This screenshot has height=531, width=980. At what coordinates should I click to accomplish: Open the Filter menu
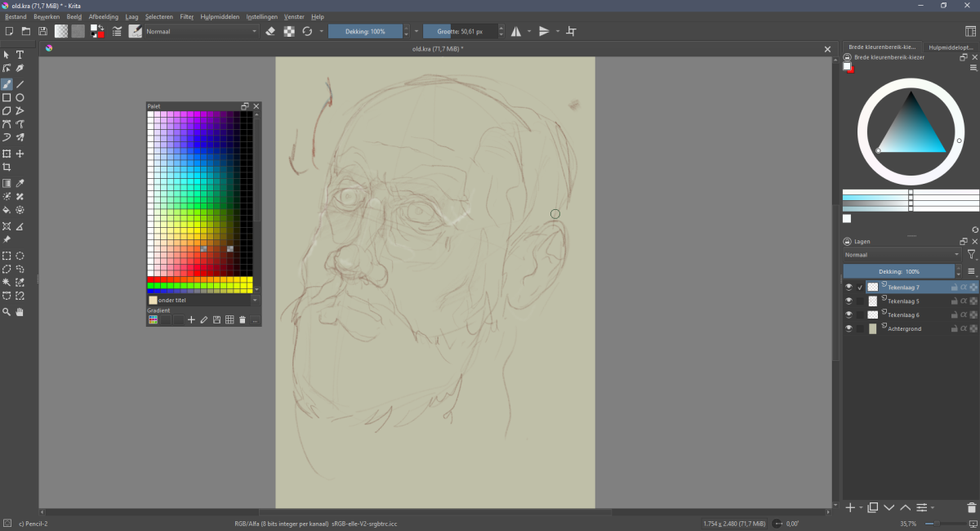point(187,16)
